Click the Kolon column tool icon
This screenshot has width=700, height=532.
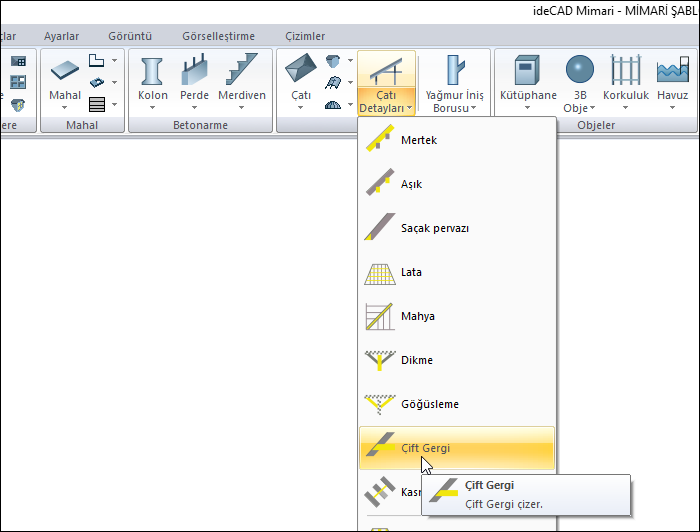click(153, 72)
